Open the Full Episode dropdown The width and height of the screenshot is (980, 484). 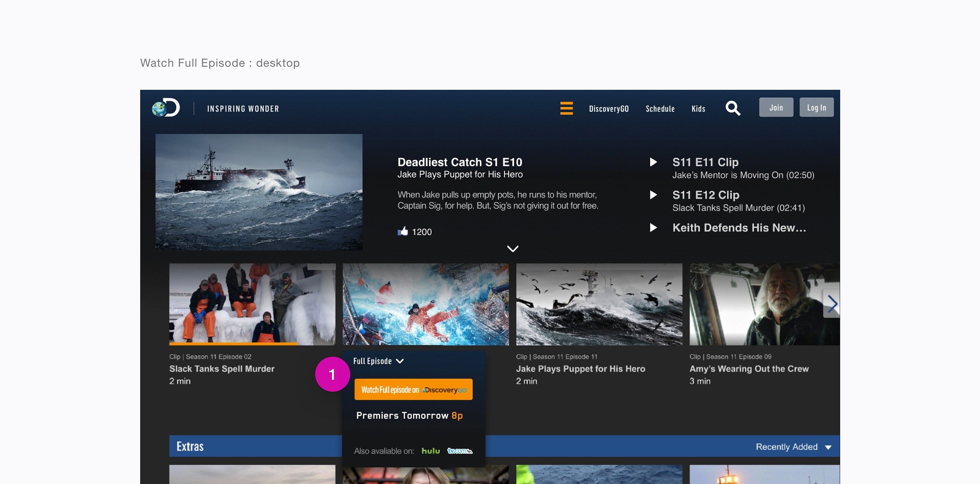point(378,361)
